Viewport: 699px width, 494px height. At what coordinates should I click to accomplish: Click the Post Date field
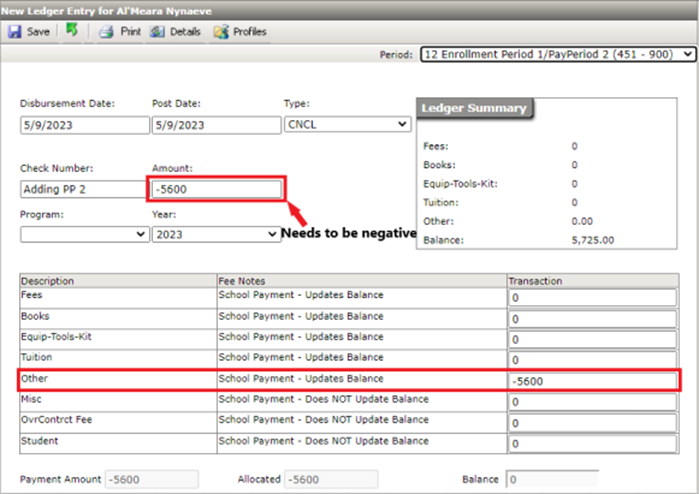(214, 125)
